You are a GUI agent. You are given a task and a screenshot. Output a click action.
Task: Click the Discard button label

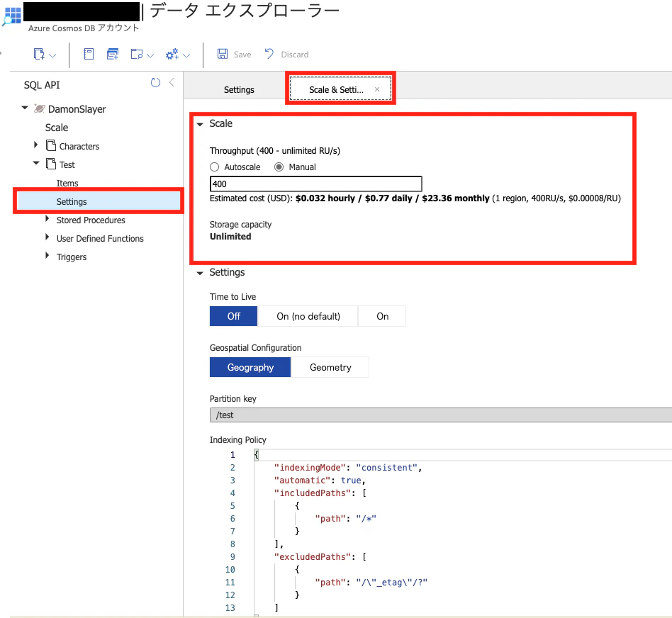295,55
